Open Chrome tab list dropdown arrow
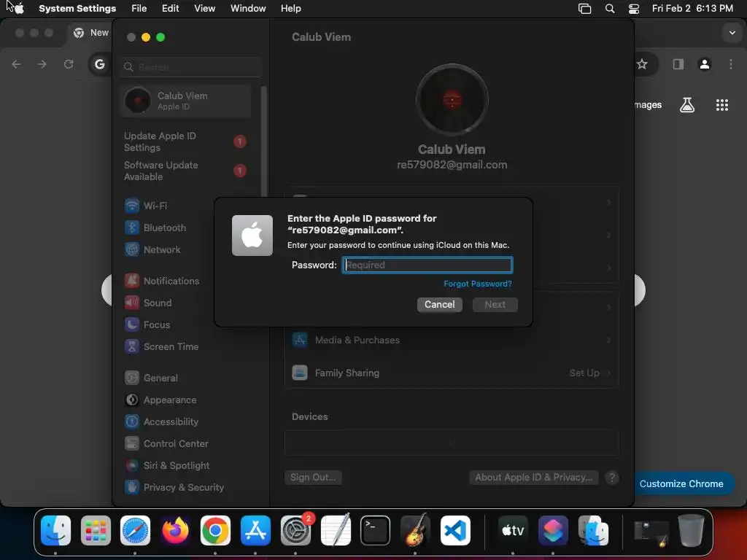Viewport: 747px width, 560px height. point(732,33)
